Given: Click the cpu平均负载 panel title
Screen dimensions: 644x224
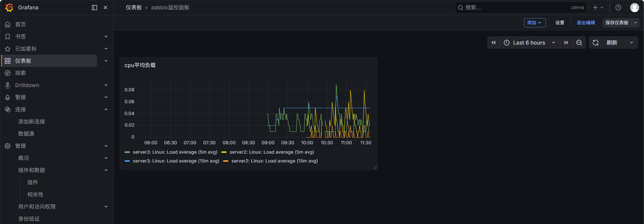Looking at the screenshot, I should click(140, 65).
